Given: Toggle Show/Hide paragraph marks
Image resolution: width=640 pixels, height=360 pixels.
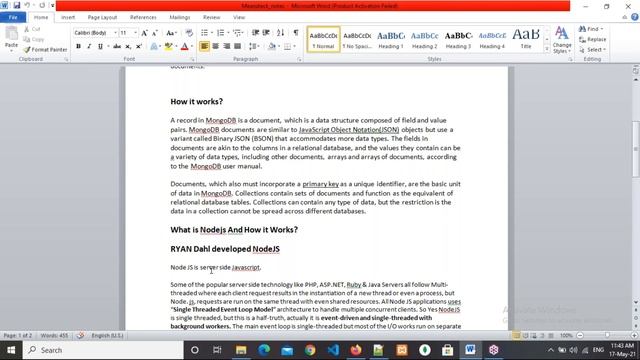Looking at the screenshot, I should click(x=296, y=33).
